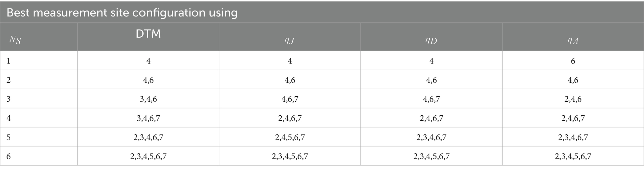The width and height of the screenshot is (644, 171).
Task: Select the η_A cell showing 6
Action: (x=573, y=61)
